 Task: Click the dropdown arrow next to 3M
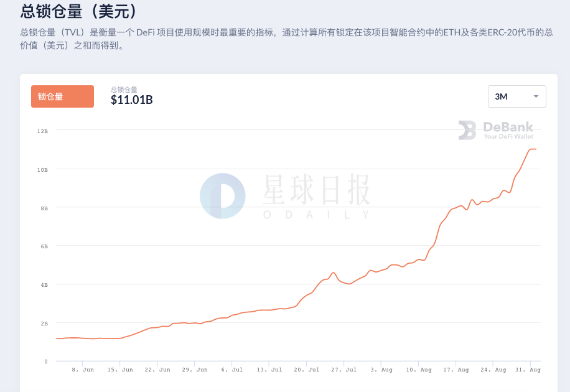[x=536, y=96]
